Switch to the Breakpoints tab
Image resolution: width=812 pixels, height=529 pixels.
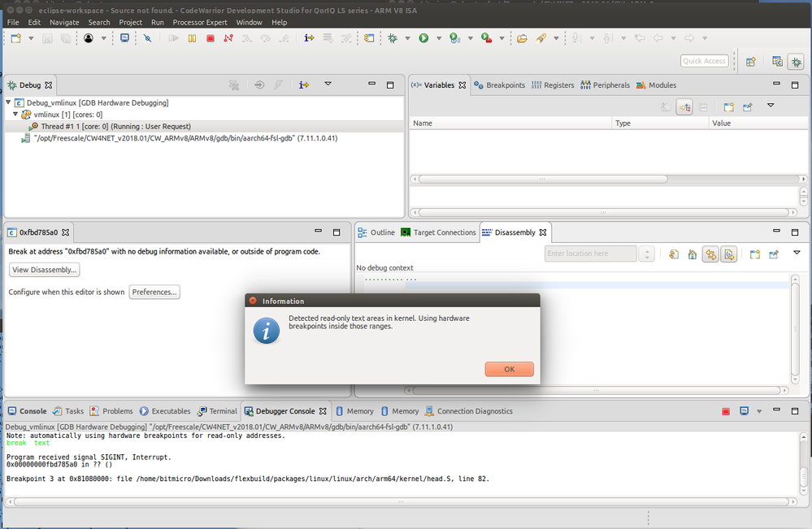tap(500, 85)
